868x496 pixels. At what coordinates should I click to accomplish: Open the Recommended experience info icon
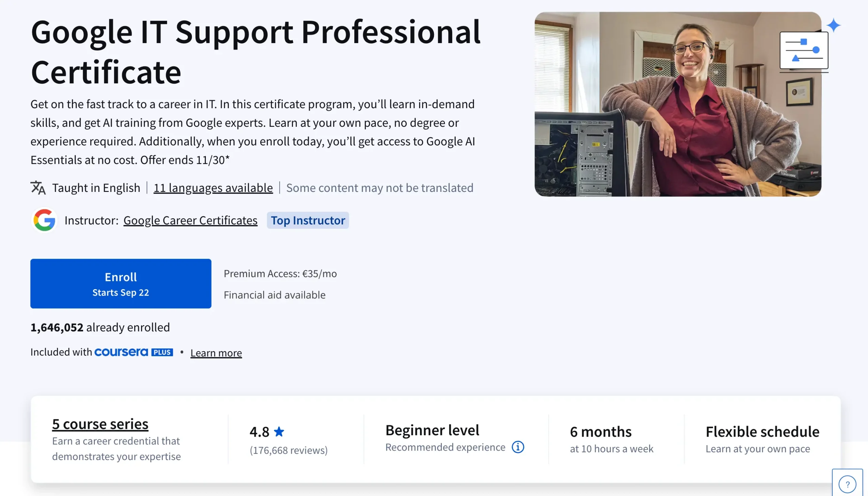(518, 447)
